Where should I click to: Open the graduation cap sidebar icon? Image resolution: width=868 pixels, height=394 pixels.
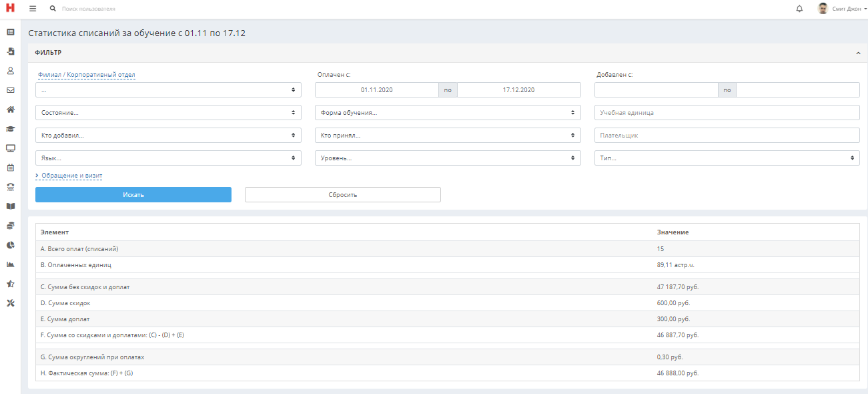pos(11,129)
